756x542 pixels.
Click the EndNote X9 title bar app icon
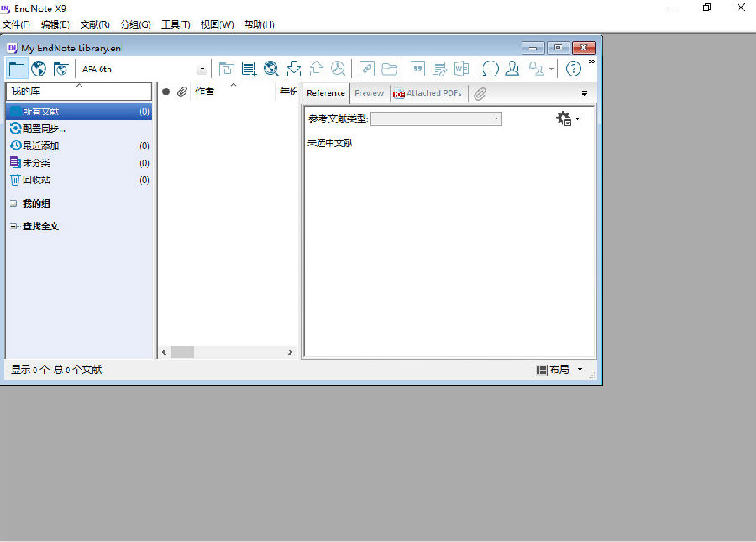5,8
